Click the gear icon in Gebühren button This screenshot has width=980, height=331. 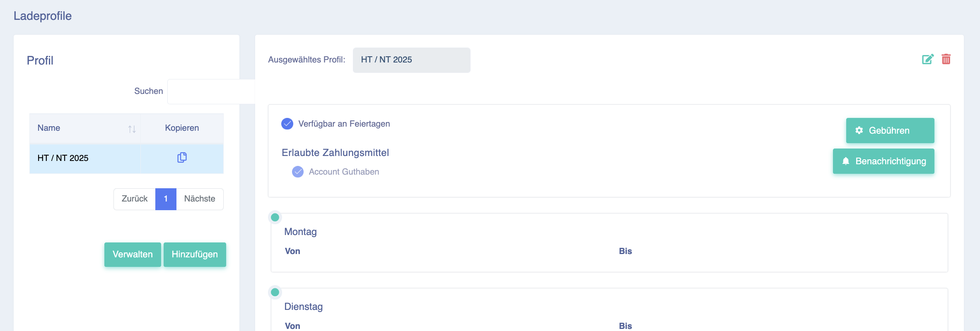859,130
